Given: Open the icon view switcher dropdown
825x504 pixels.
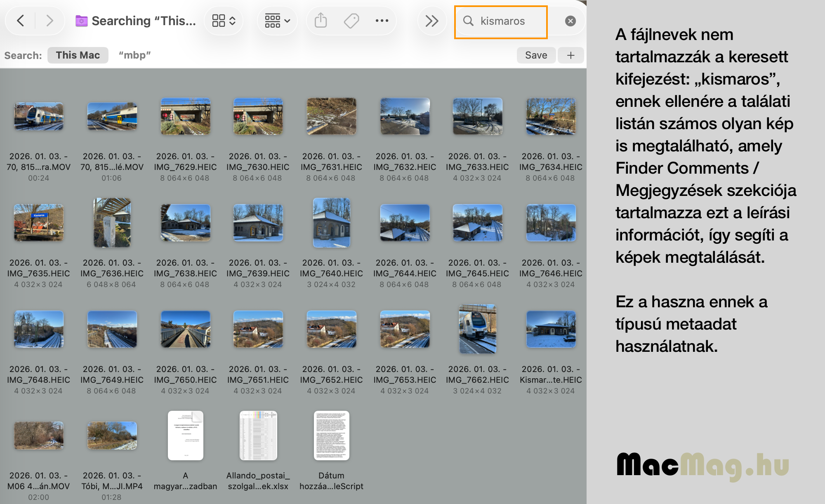Looking at the screenshot, I should pyautogui.click(x=224, y=21).
